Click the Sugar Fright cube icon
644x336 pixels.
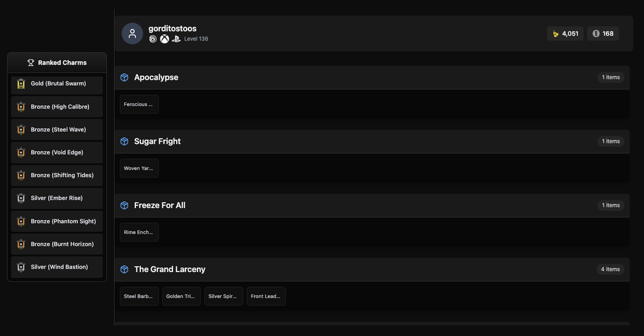pyautogui.click(x=125, y=141)
